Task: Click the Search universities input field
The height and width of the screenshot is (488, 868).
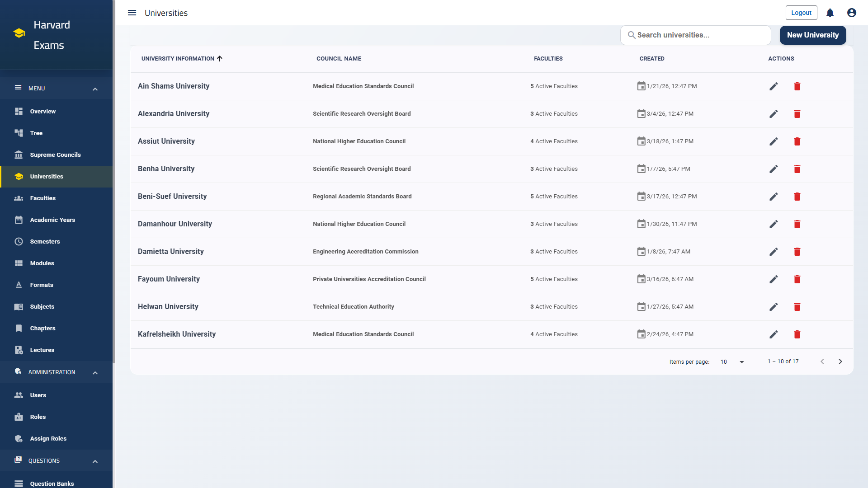Action: pos(695,35)
